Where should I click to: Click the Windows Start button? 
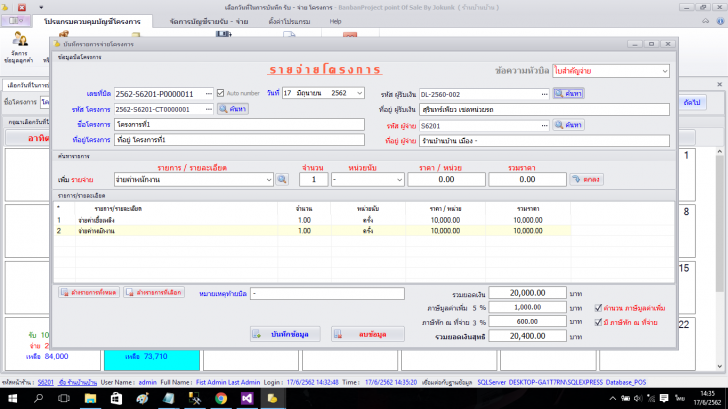coord(13,398)
